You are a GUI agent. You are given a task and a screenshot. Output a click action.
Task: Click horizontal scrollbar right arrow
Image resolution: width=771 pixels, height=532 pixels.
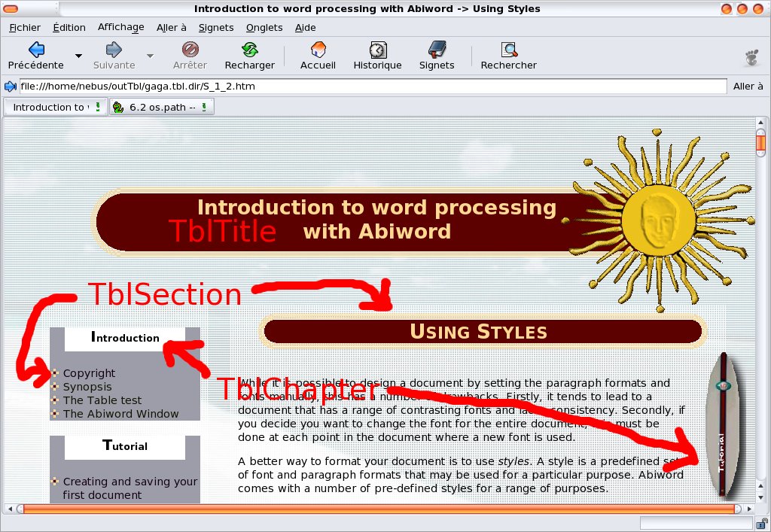[749, 509]
